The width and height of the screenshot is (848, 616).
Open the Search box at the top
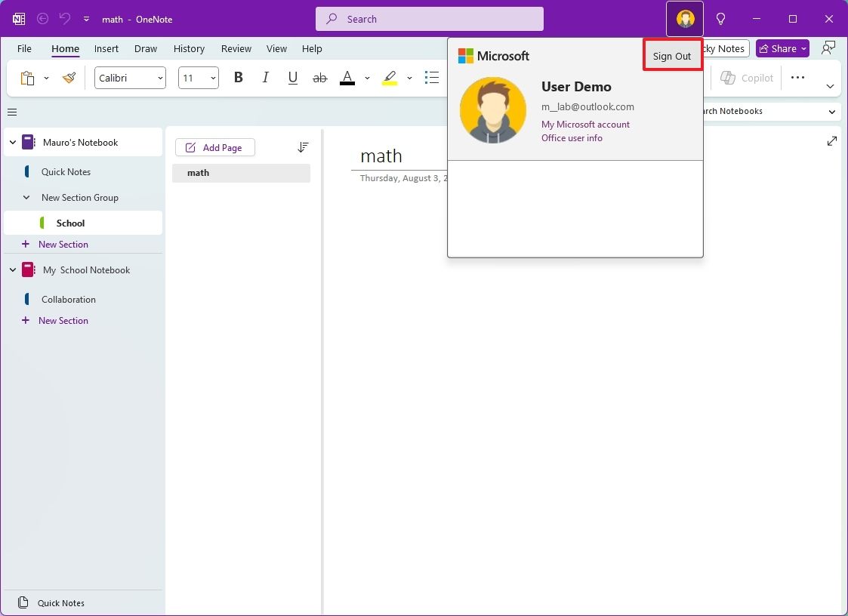coord(428,18)
